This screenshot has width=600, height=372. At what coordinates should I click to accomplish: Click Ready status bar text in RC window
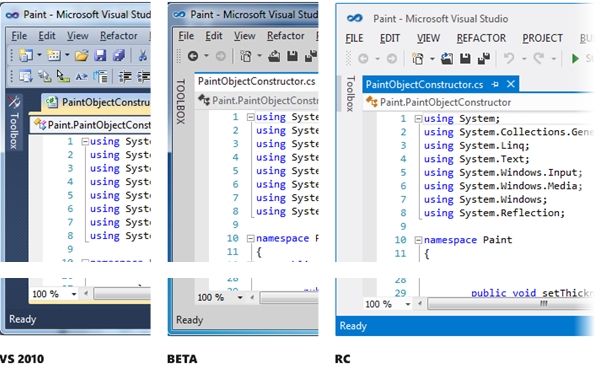(353, 326)
